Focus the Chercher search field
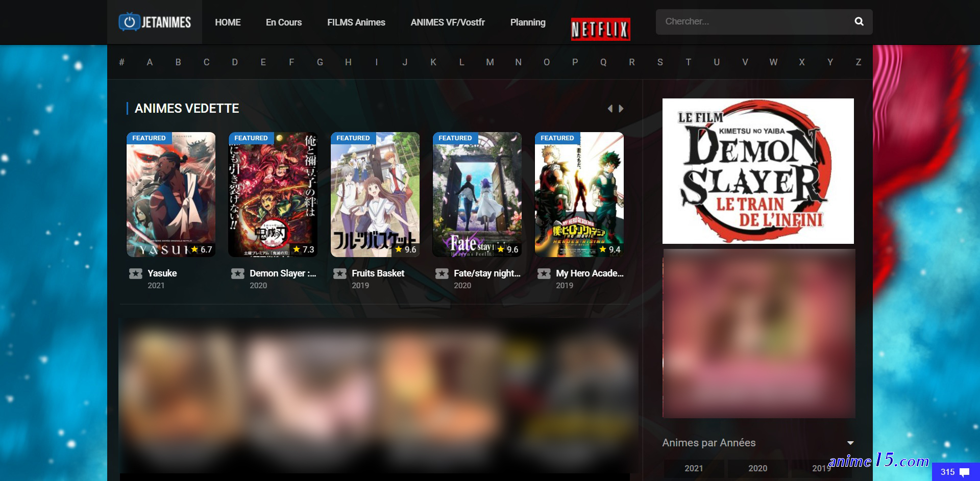 coord(755,21)
